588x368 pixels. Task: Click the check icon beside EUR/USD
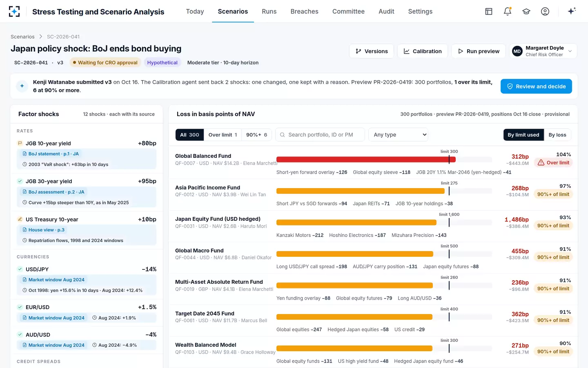click(x=20, y=307)
